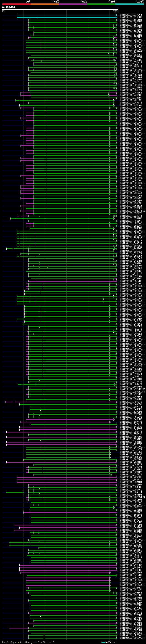146x644 pixels.
Task: Click the label UniRef100_C5KBM1
Action: pos(131,32)
